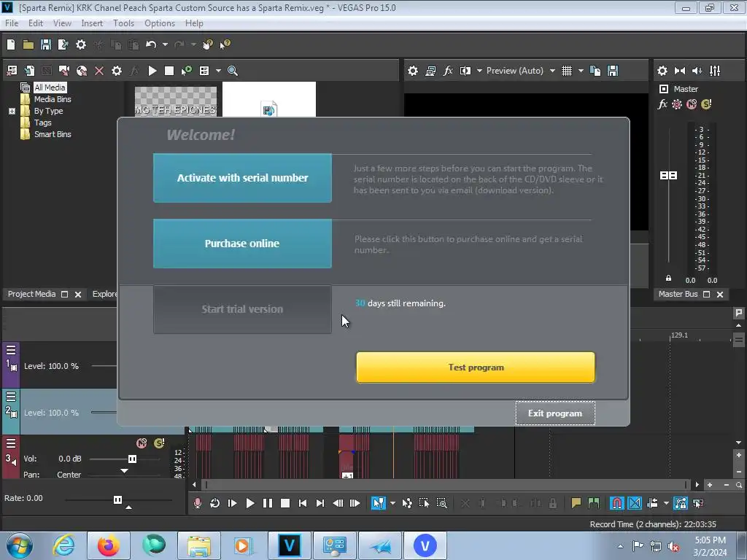Open the Normal Edit Tool dropdown arrow
The width and height of the screenshot is (747, 560).
pyautogui.click(x=392, y=503)
